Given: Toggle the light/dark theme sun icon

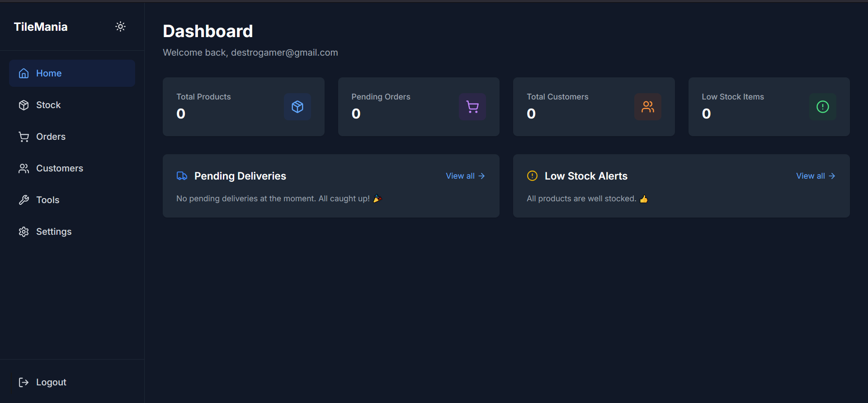Looking at the screenshot, I should (x=120, y=27).
